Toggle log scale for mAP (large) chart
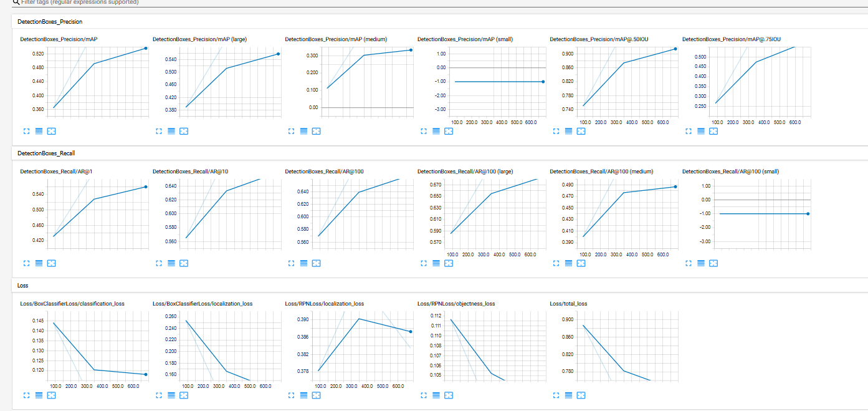868x411 pixels. pyautogui.click(x=171, y=131)
